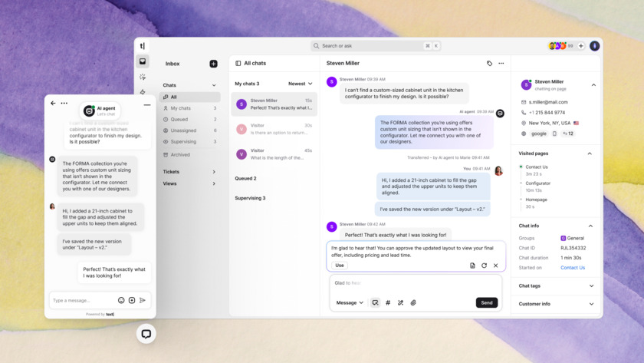The width and height of the screenshot is (644, 363).
Task: Click the RJL354332 chat ID value
Action: click(x=573, y=248)
